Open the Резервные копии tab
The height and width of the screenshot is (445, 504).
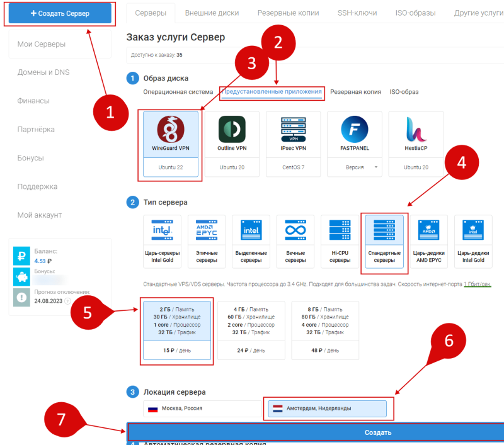coord(289,13)
